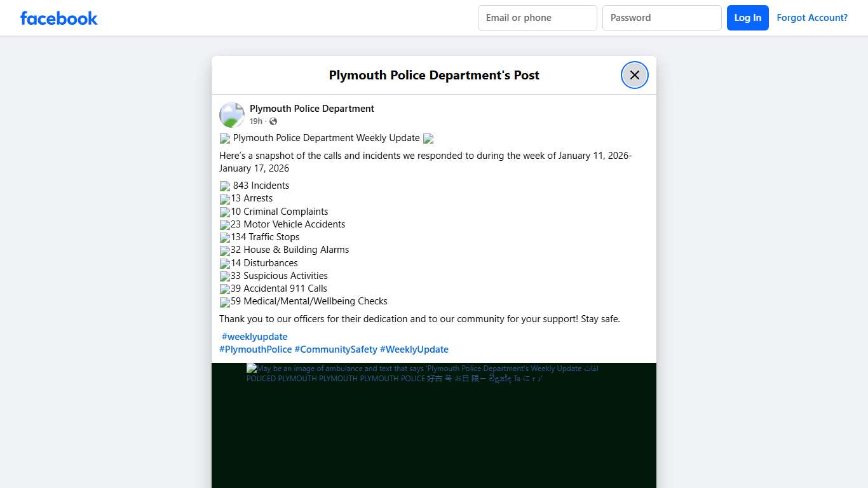Click the globe privacy icon next to timestamp
This screenshot has height=488, width=868.
click(x=273, y=121)
